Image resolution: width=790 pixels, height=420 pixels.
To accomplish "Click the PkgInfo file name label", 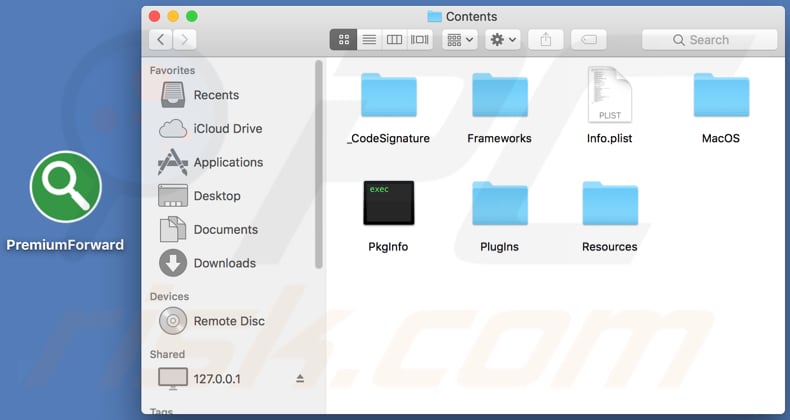I will [x=388, y=247].
